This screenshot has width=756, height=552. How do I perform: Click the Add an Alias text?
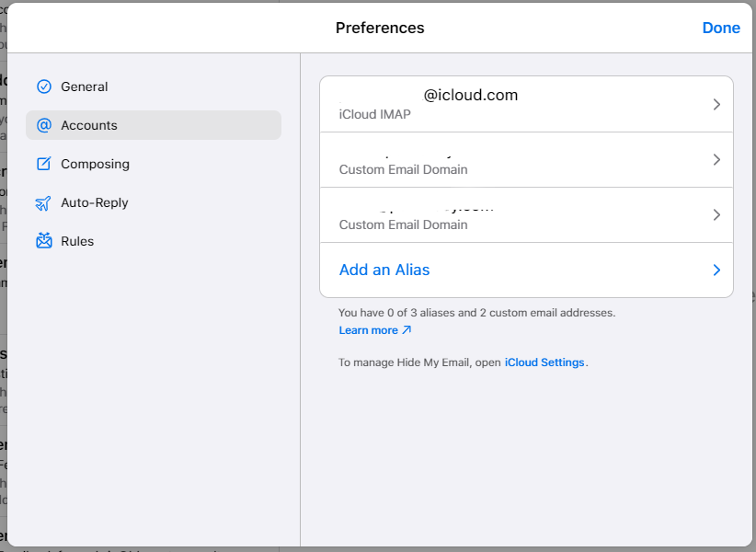[x=384, y=270]
